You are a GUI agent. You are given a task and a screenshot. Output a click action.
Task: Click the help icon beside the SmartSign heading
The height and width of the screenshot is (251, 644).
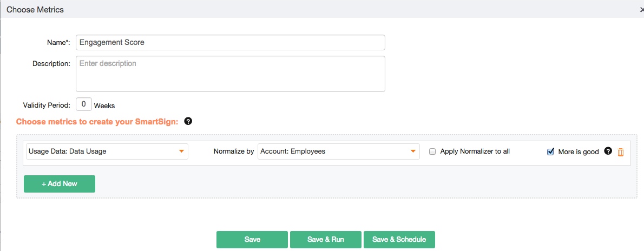[x=188, y=121]
